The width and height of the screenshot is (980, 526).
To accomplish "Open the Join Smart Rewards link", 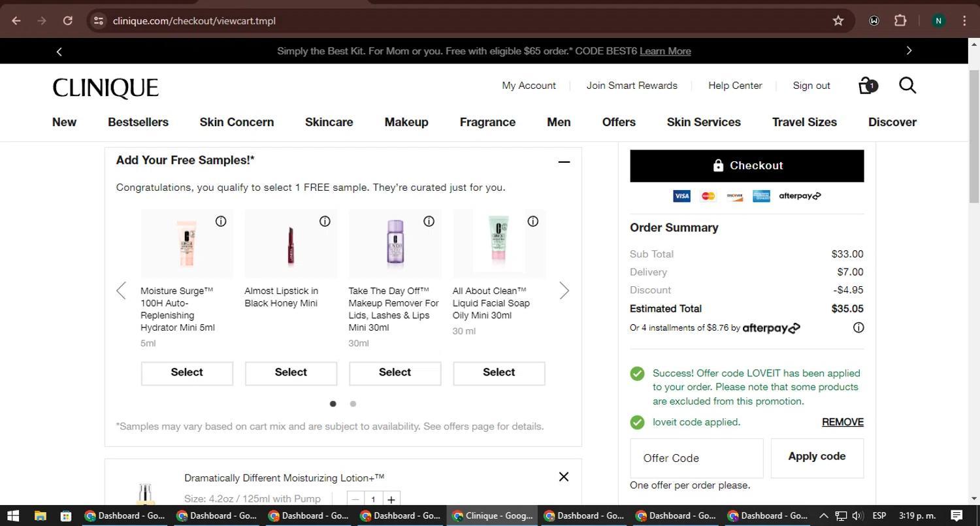I will coord(632,86).
